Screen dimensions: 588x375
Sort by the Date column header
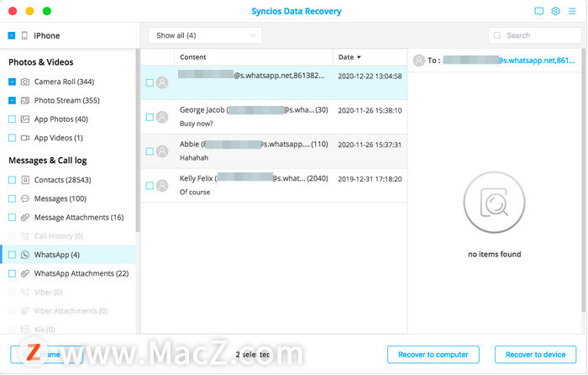click(349, 57)
